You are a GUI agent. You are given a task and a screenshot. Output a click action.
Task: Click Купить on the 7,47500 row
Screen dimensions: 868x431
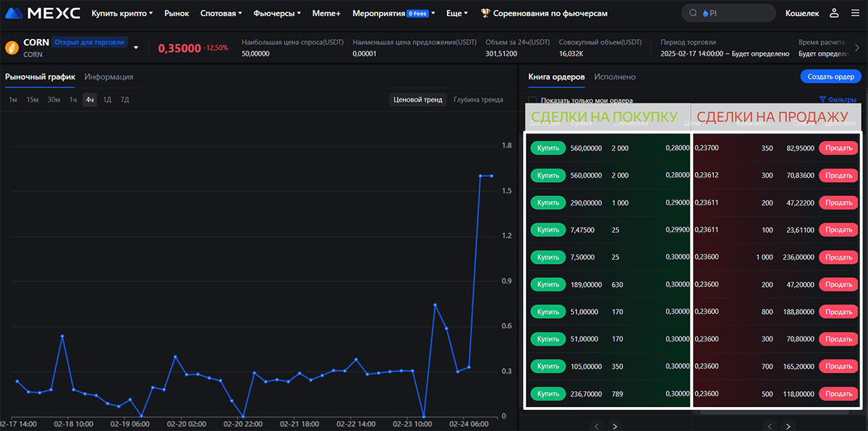548,230
